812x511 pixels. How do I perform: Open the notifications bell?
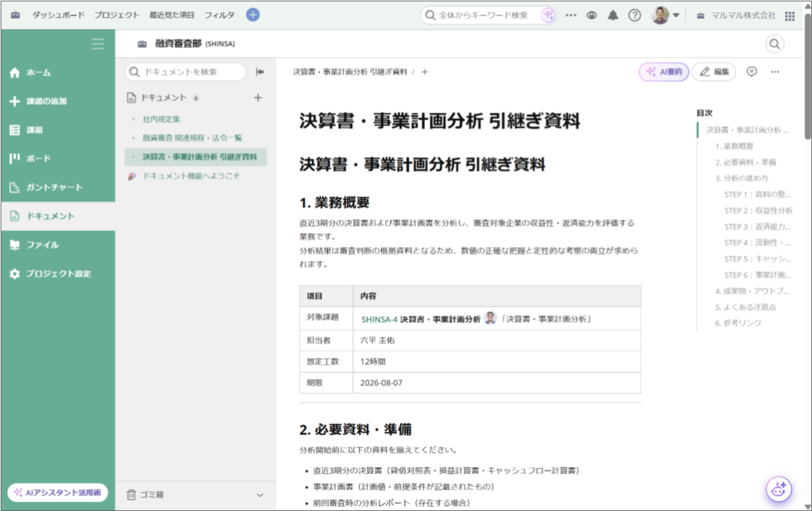(613, 15)
